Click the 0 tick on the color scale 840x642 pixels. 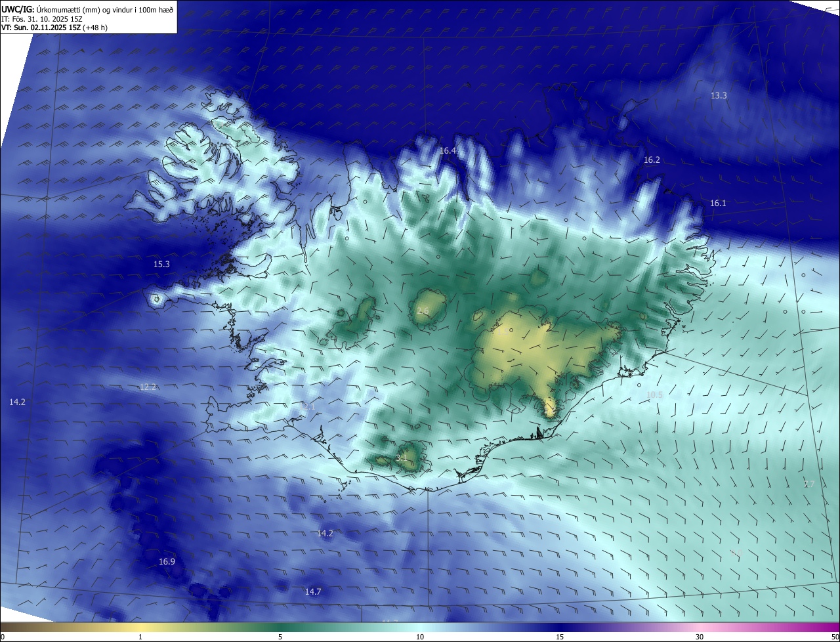pos(2,637)
